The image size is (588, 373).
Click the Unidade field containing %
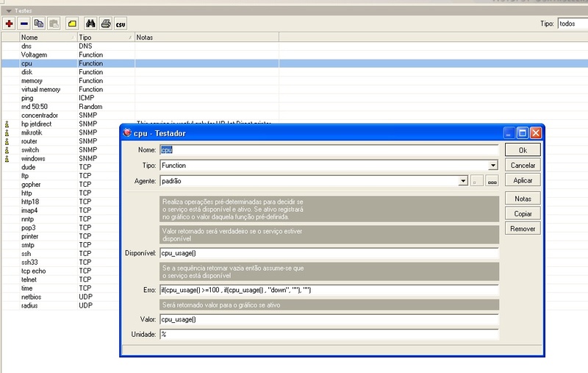point(329,334)
